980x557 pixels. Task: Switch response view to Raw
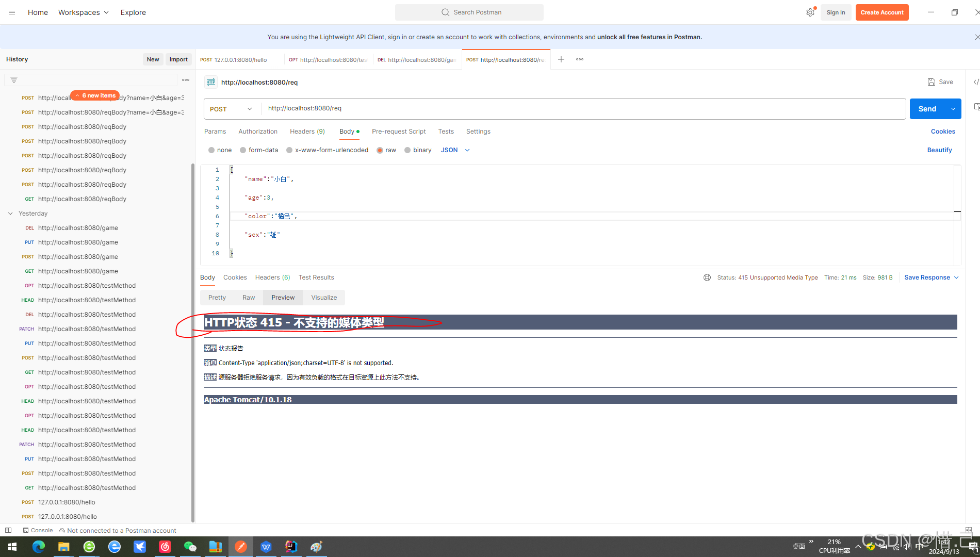pyautogui.click(x=249, y=298)
